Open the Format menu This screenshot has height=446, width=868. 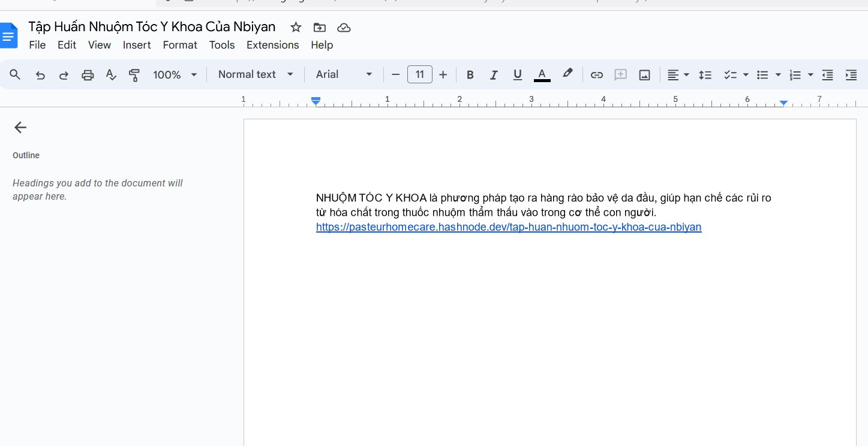coord(180,45)
